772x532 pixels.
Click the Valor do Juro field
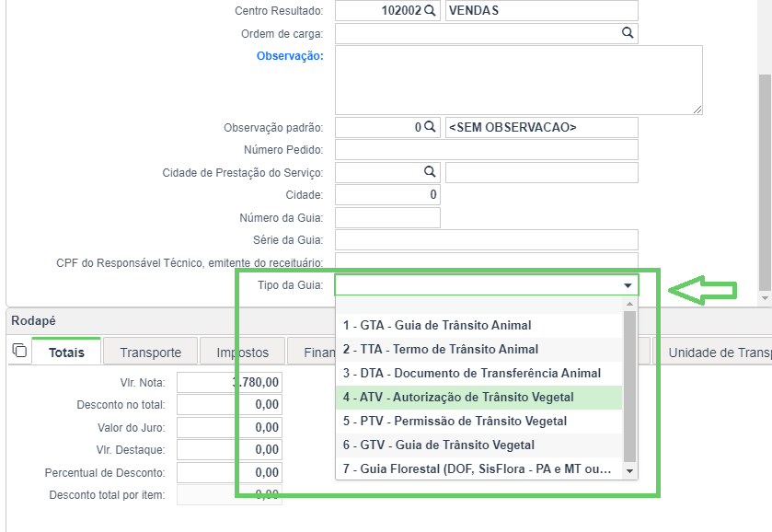point(229,428)
